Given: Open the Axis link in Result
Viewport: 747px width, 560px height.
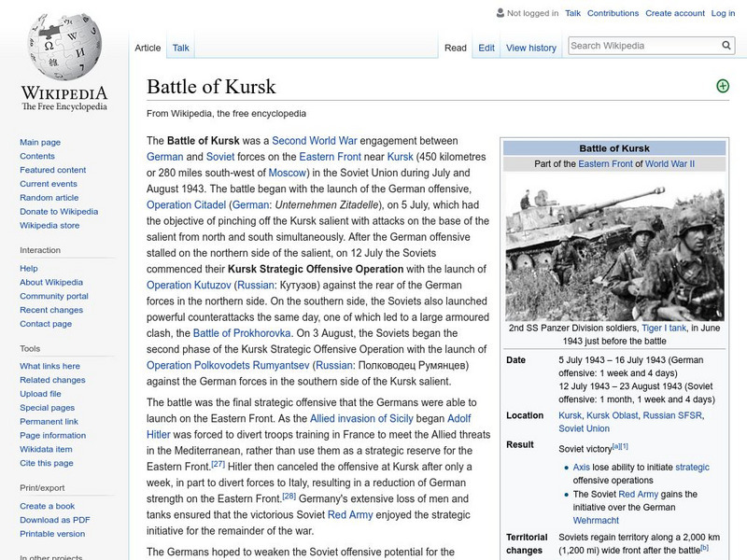Looking at the screenshot, I should [581, 468].
